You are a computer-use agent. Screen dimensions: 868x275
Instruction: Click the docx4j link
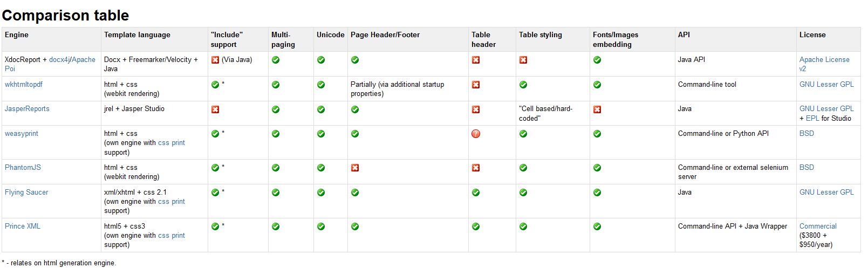pyautogui.click(x=59, y=60)
